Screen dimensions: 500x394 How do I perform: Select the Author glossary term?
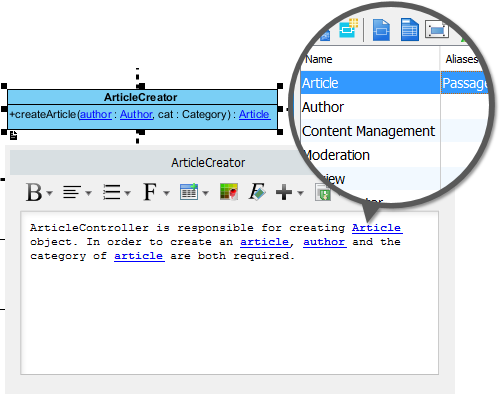tap(323, 107)
